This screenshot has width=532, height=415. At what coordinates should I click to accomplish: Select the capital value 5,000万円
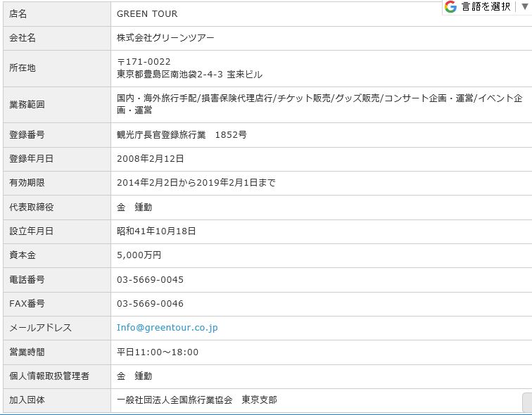(x=139, y=255)
